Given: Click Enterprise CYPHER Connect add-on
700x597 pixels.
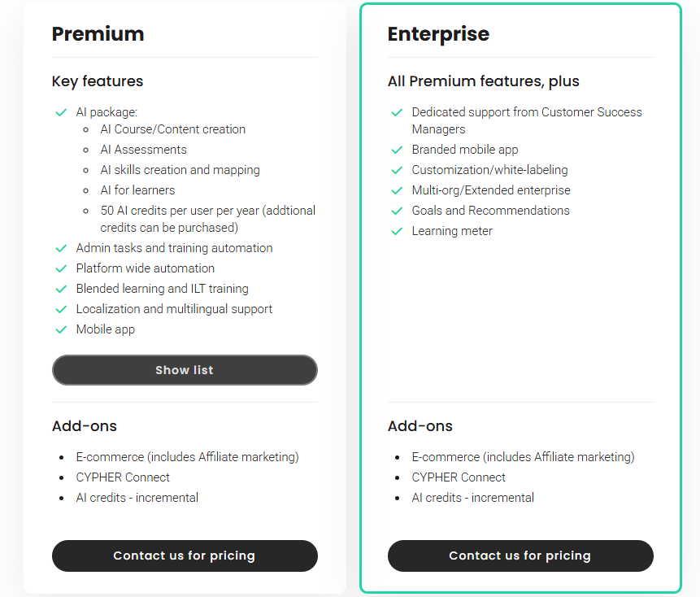Looking at the screenshot, I should click(x=459, y=477).
